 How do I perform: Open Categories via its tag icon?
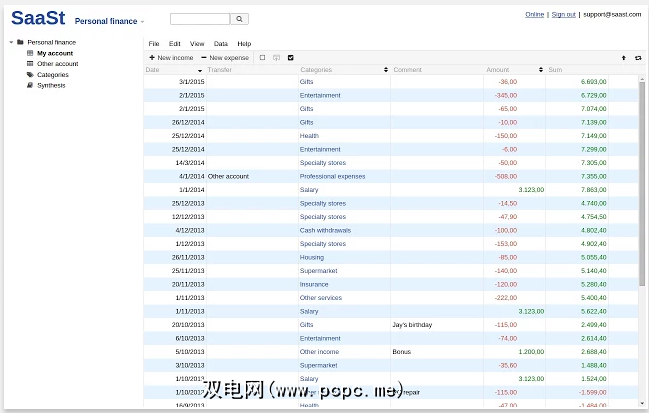click(30, 75)
